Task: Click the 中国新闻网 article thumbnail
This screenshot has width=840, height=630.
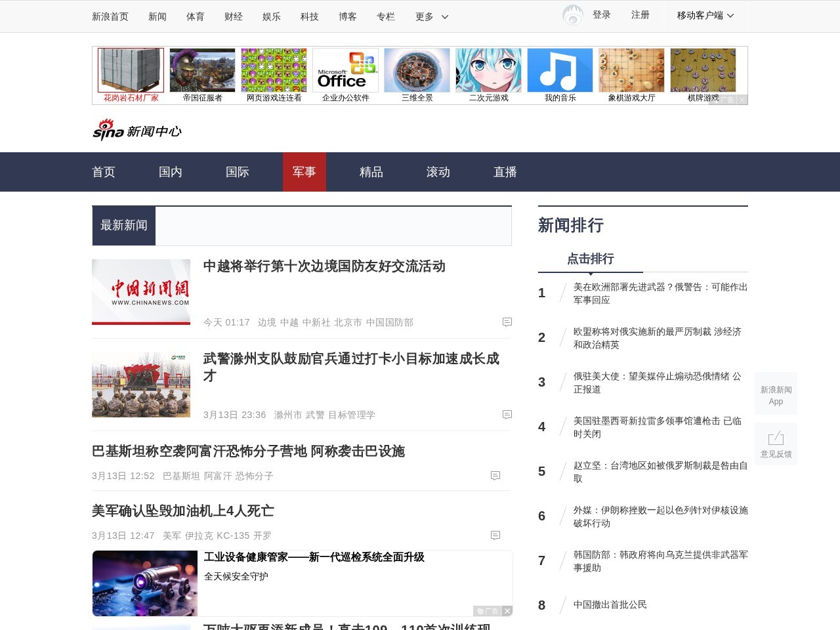Action: pos(141,292)
